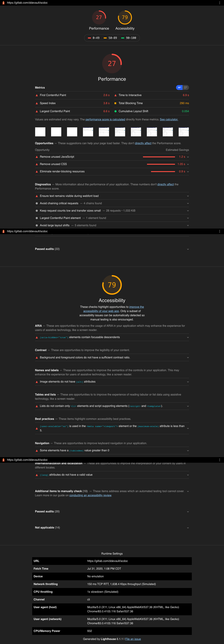224x644 pixels.
Task: Click the warning triangle beside Remove unused CSS
Action: (x=37, y=164)
